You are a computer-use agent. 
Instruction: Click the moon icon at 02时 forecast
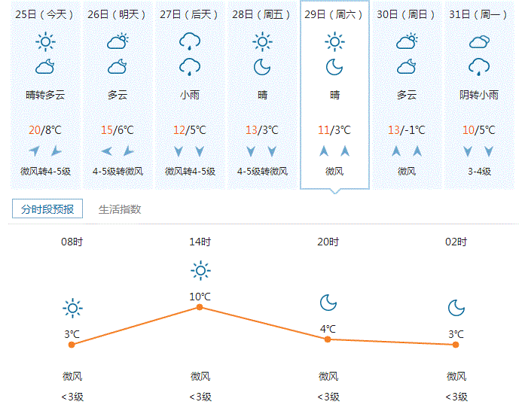coord(456,307)
